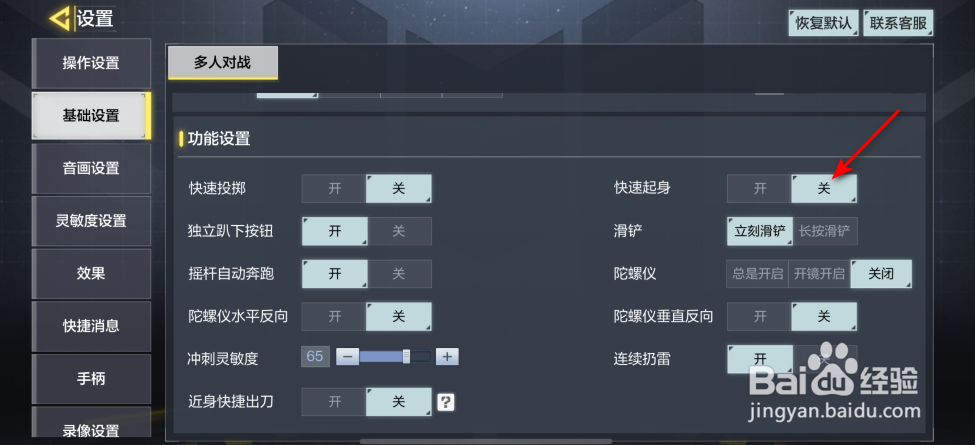Screen dimensions: 975x445
Task: Open the 操作设置 sidebar section
Action: [x=91, y=63]
